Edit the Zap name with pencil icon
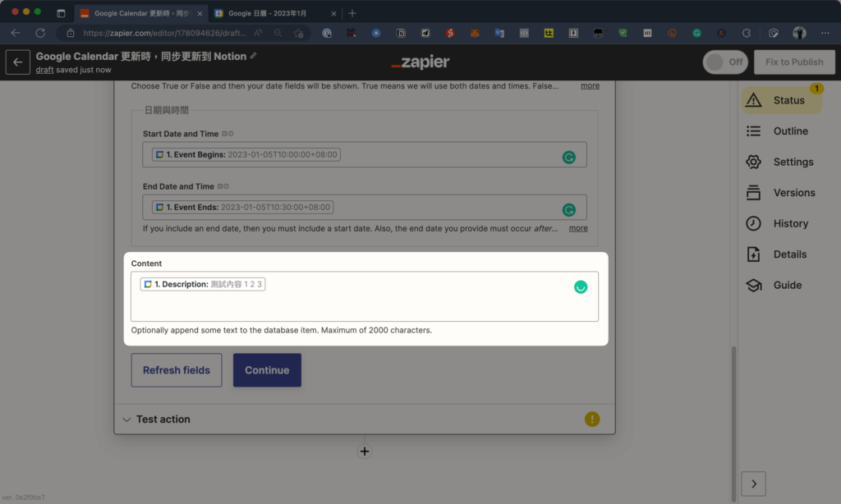This screenshot has width=841, height=504. coord(254,56)
